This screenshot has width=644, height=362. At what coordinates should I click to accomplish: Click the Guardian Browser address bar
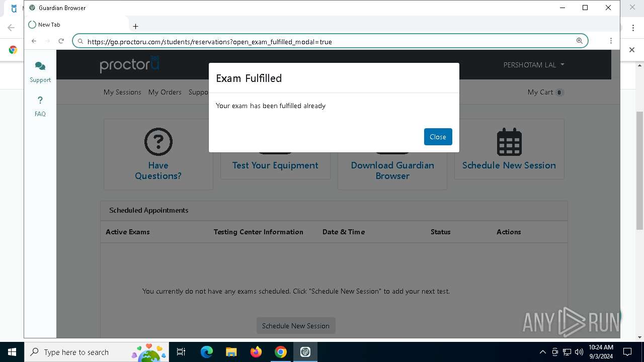point(330,41)
